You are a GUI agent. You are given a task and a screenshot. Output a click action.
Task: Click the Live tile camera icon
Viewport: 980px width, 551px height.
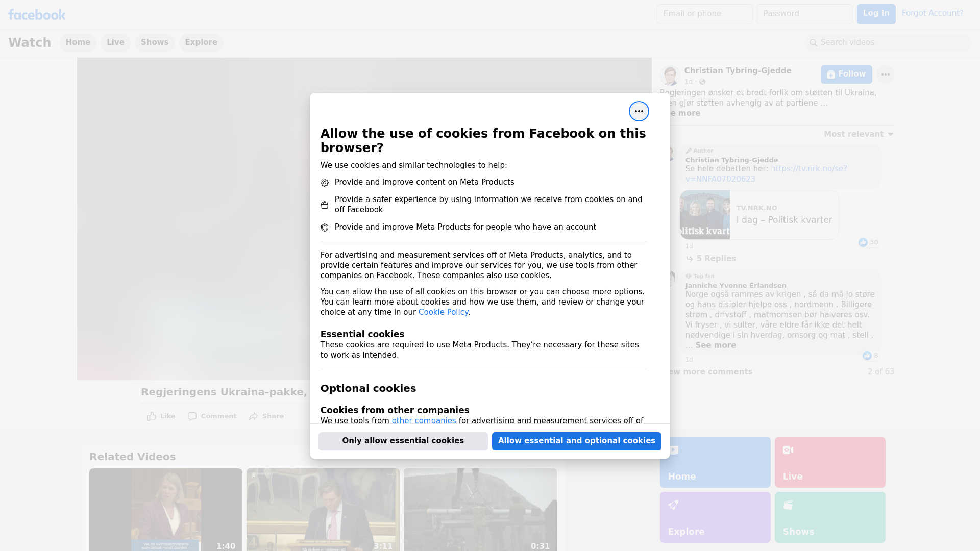[x=788, y=450]
